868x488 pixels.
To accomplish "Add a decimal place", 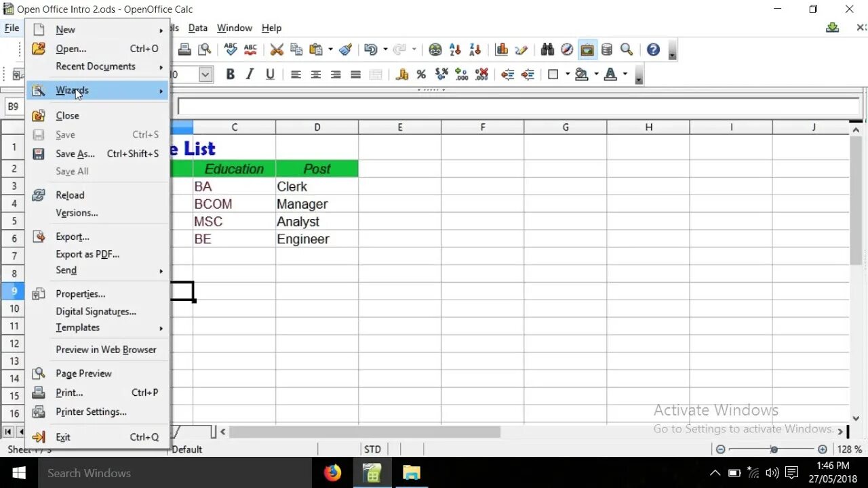I will [x=462, y=75].
